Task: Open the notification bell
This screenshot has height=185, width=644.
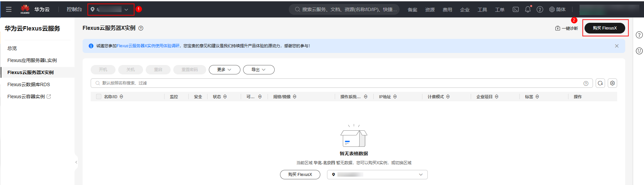Action: point(528,9)
